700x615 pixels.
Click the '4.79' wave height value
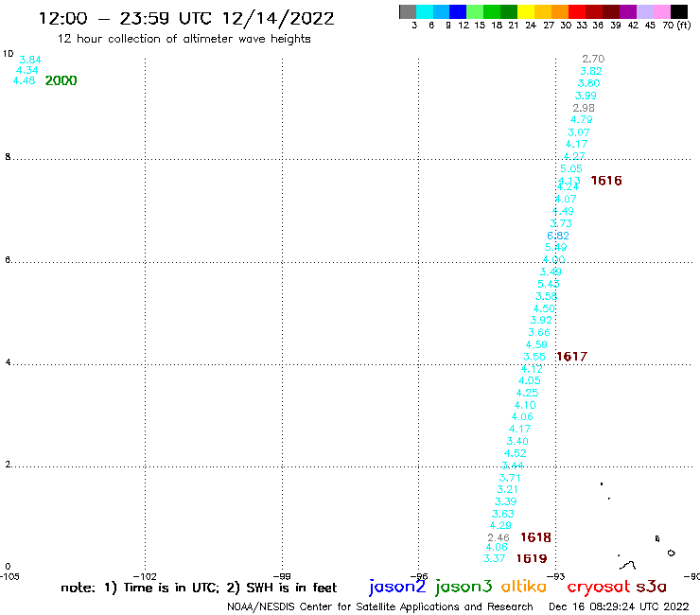581,119
